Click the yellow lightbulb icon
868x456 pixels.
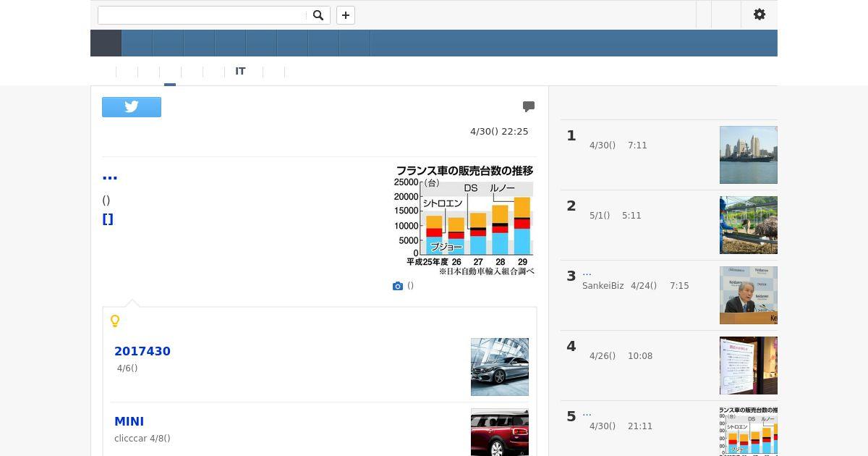pos(114,321)
